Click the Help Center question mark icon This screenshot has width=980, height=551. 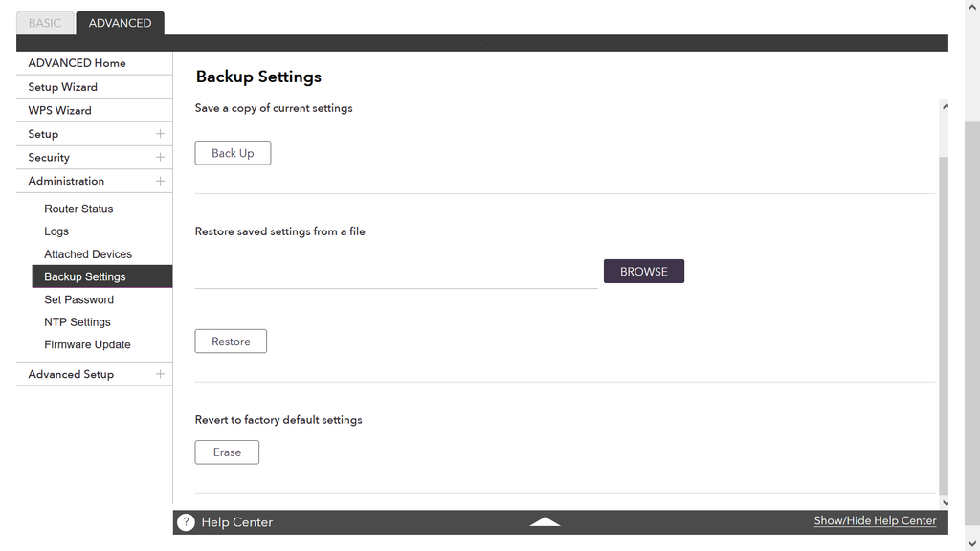click(x=186, y=522)
